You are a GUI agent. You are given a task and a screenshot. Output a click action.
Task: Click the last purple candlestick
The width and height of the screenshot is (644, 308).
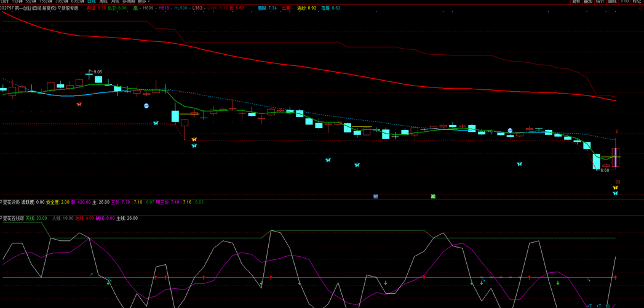(x=615, y=157)
